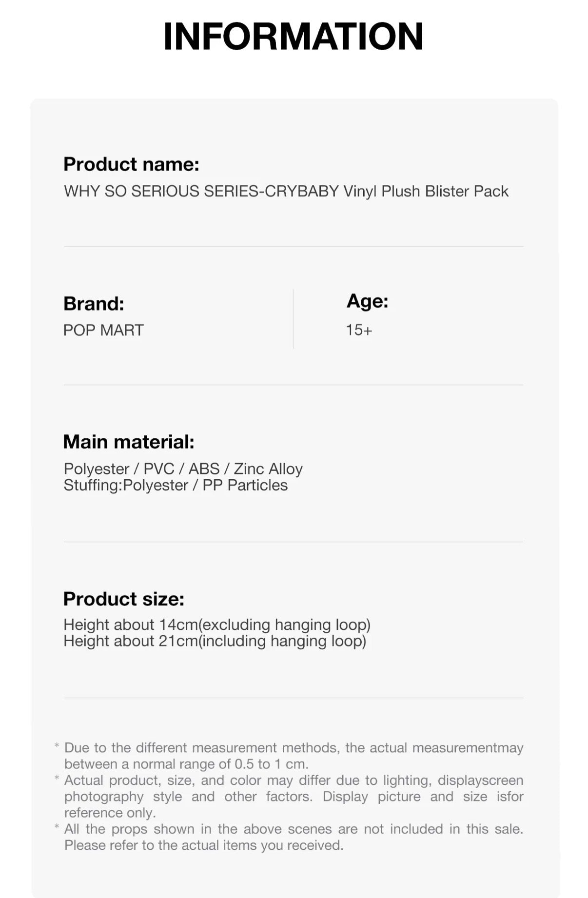Click the "Age:" label
588x898 pixels.
tap(367, 301)
